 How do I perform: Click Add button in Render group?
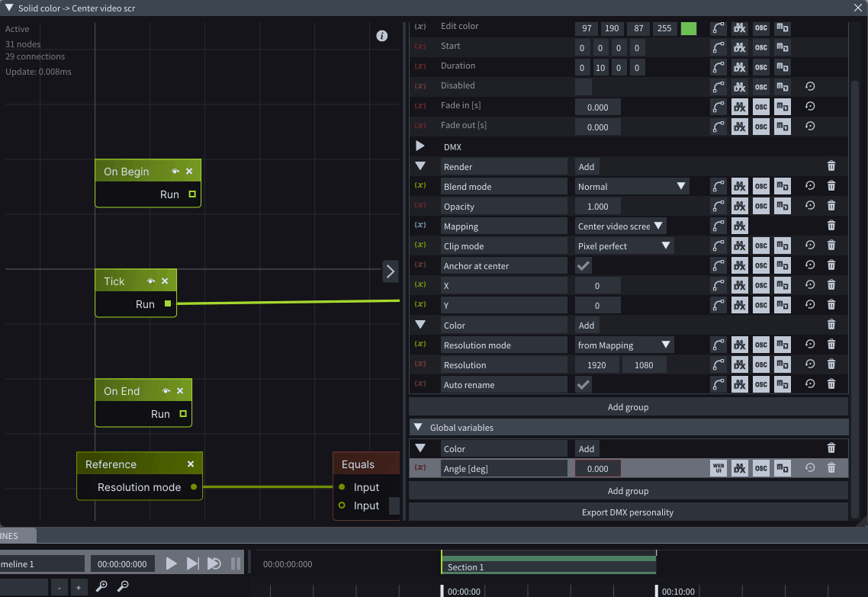(586, 167)
